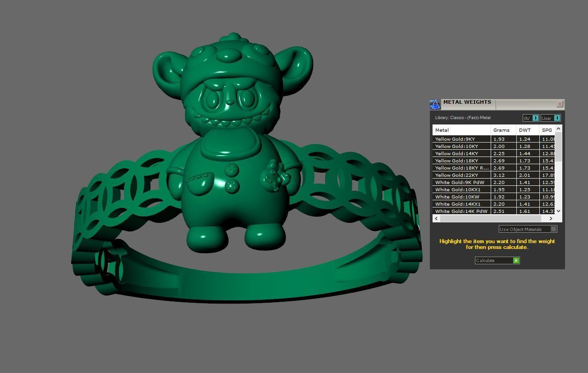The height and width of the screenshot is (373, 588).
Task: Enable Use Object Materials option
Action: [528, 229]
